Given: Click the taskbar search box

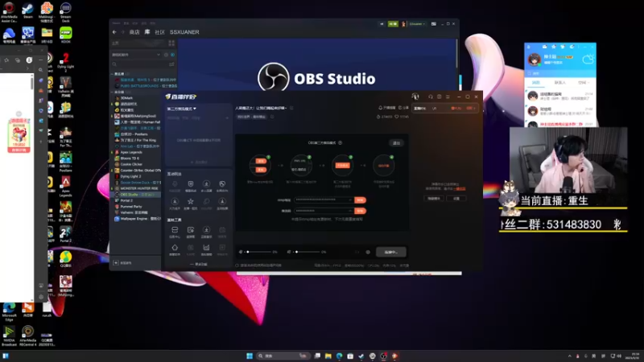Looking at the screenshot, I should pyautogui.click(x=283, y=356).
